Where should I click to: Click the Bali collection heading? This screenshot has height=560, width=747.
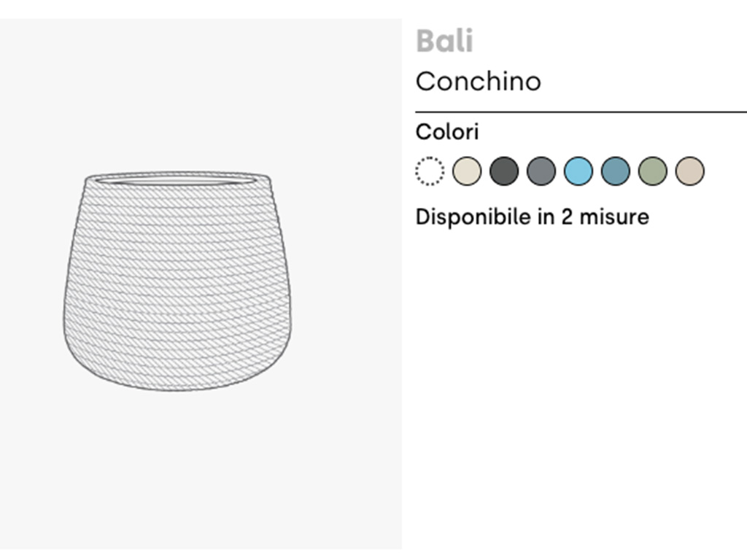pos(444,42)
